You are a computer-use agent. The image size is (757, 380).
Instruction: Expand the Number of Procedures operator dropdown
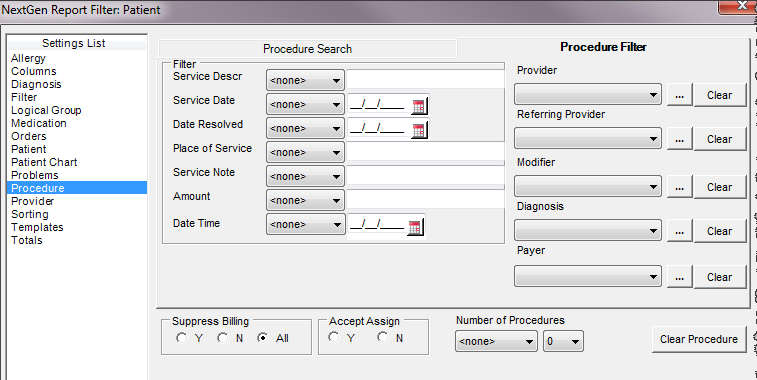click(496, 341)
